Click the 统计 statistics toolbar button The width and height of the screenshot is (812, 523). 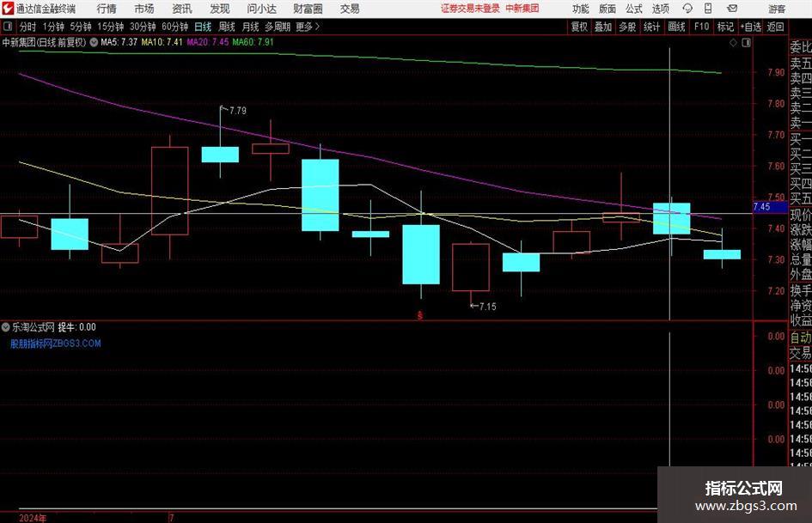click(x=652, y=27)
